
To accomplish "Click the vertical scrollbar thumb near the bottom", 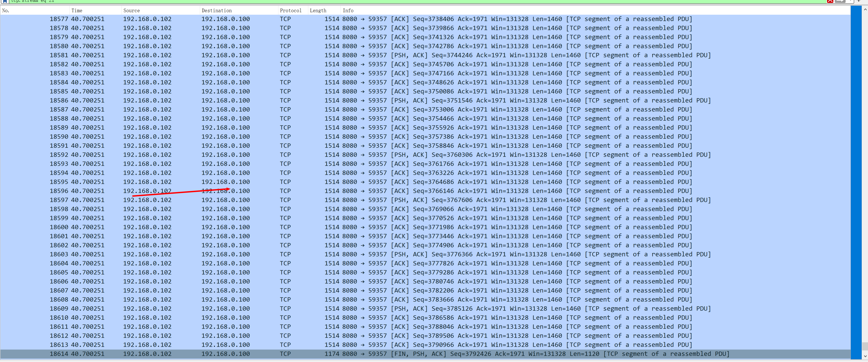I will point(865,346).
